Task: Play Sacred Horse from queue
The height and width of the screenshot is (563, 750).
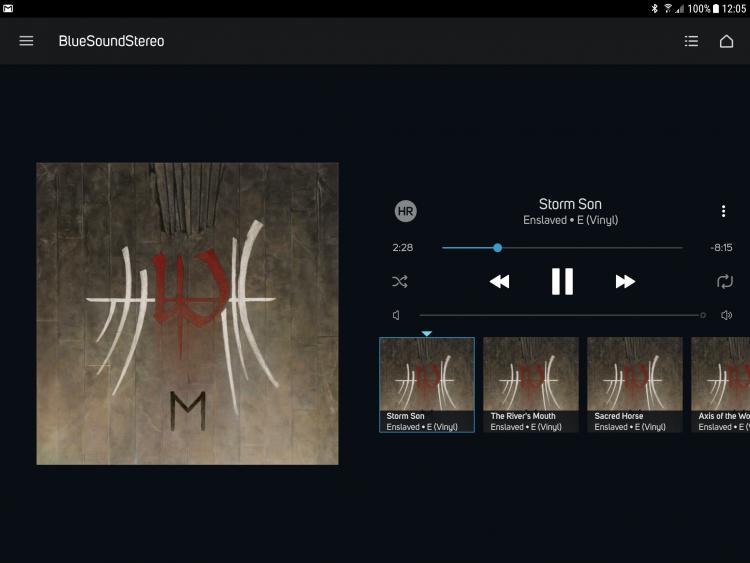Action: (x=635, y=385)
